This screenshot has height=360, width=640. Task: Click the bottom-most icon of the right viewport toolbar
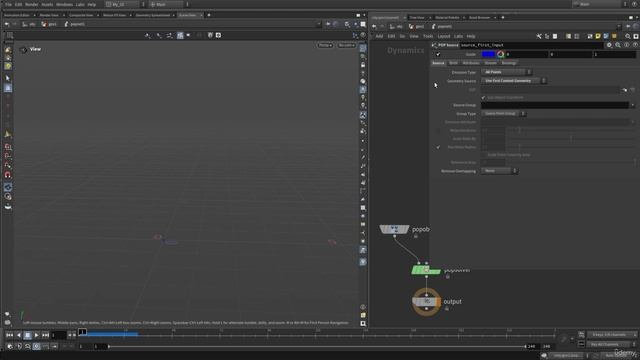coord(363,324)
